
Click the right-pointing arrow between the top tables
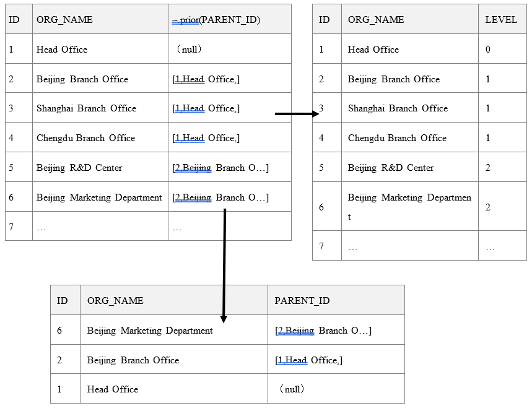tap(296, 114)
